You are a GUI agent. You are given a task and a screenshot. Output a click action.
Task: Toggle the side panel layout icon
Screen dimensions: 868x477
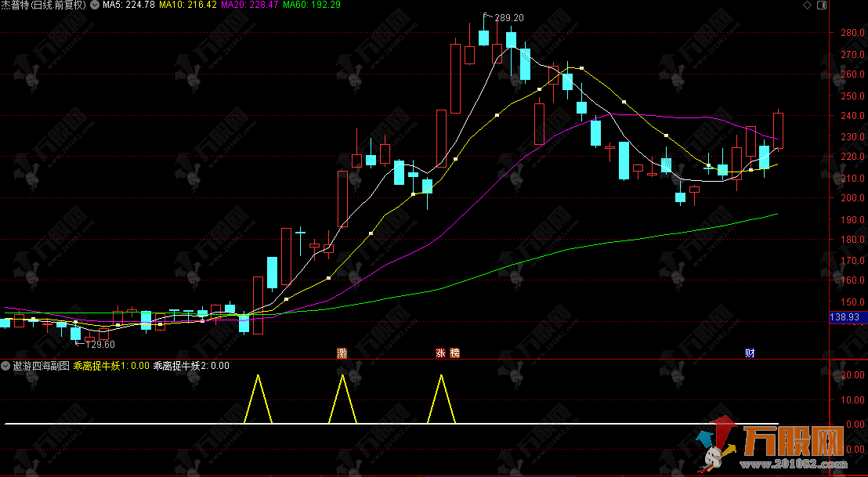click(x=821, y=5)
